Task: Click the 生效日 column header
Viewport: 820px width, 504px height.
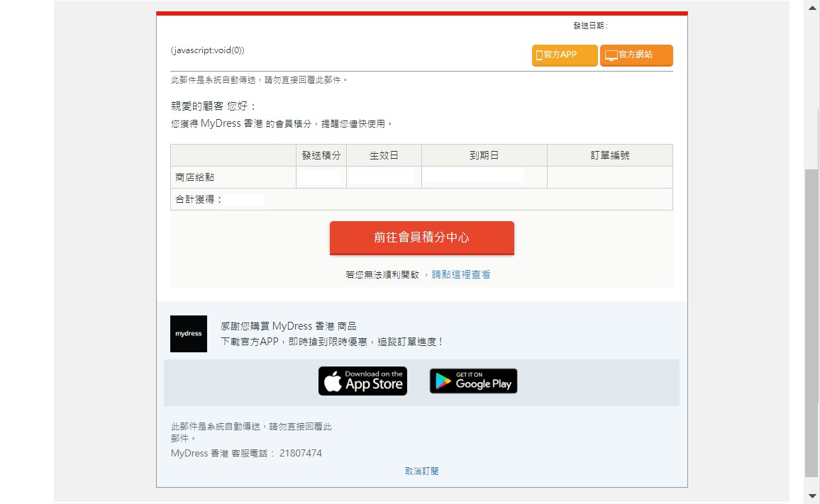Action: coord(384,155)
